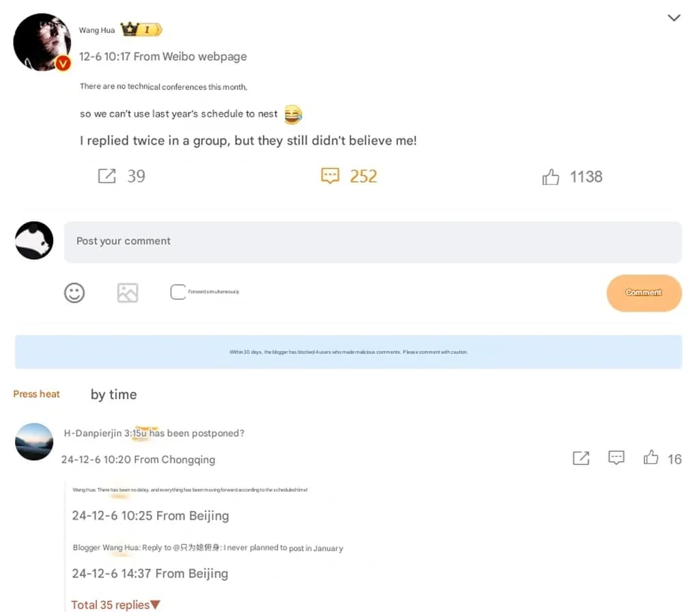The height and width of the screenshot is (616, 699).
Task: Forward the H-Danpierjin comment
Action: pos(581,458)
